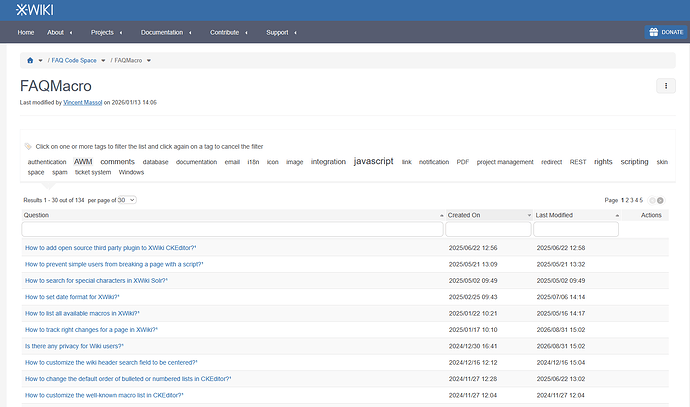
Task: Open 'How to set date format for XWiki' question
Action: (x=72, y=297)
